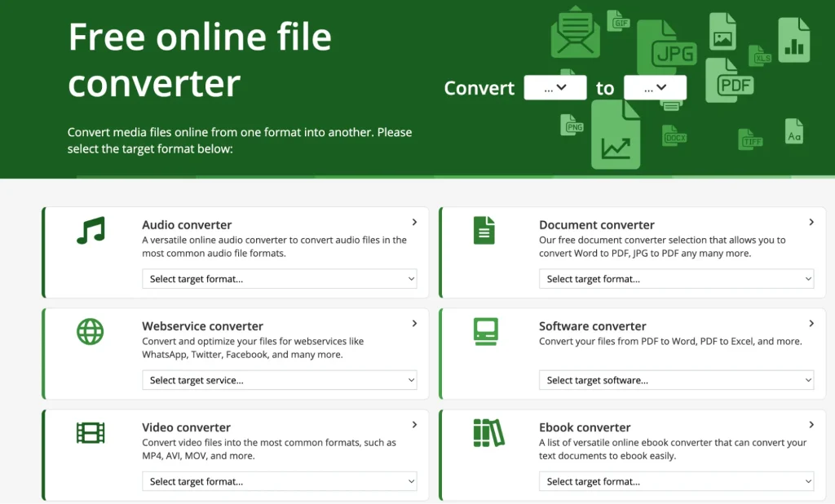Image resolution: width=835 pixels, height=504 pixels.
Task: Expand Video converter Select target format dropdown
Action: coord(279,481)
